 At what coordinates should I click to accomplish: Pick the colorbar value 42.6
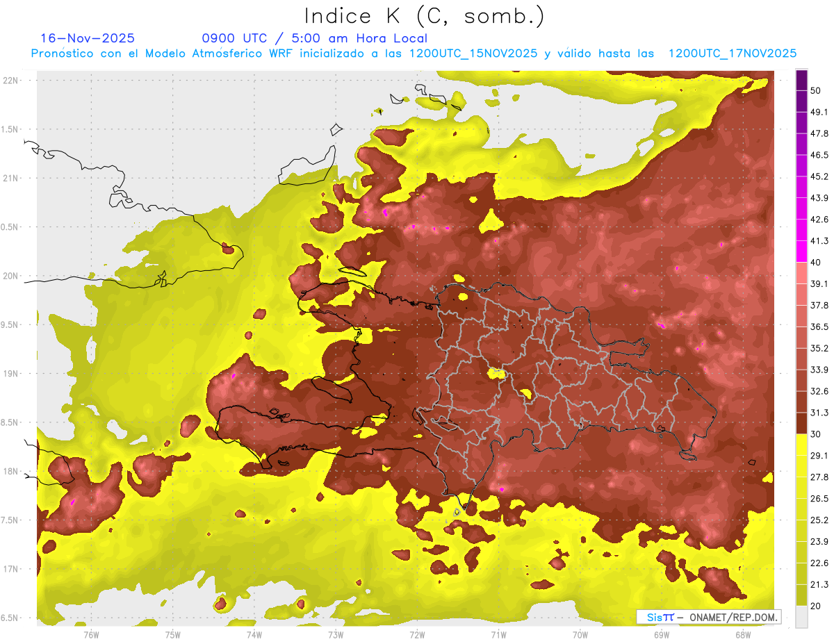819,220
